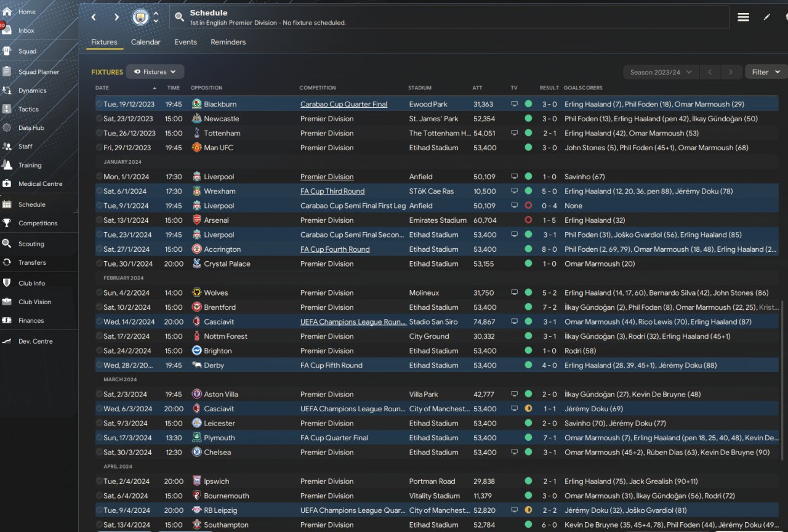Open the Dynamics section
Screen dimensions: 788x532
click(32, 91)
